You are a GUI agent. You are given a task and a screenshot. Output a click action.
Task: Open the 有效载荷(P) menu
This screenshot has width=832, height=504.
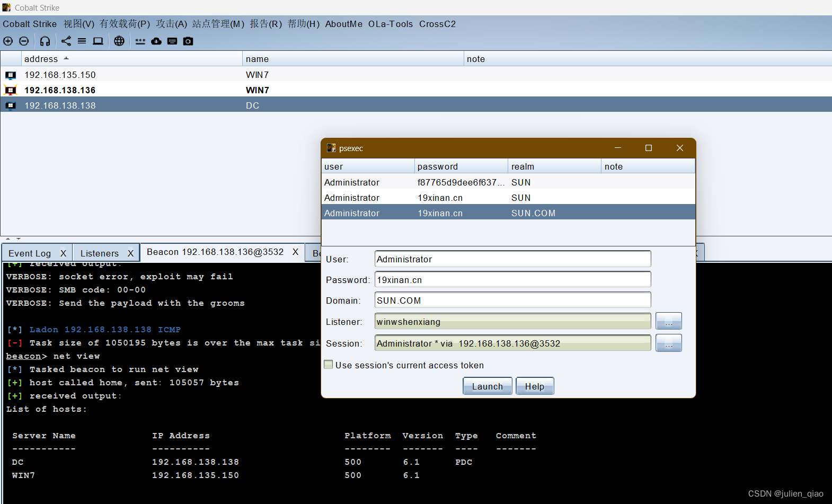tap(125, 24)
